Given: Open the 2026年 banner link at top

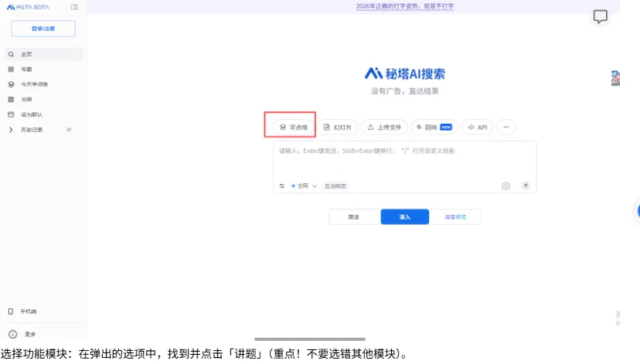Looking at the screenshot, I should click(404, 6).
